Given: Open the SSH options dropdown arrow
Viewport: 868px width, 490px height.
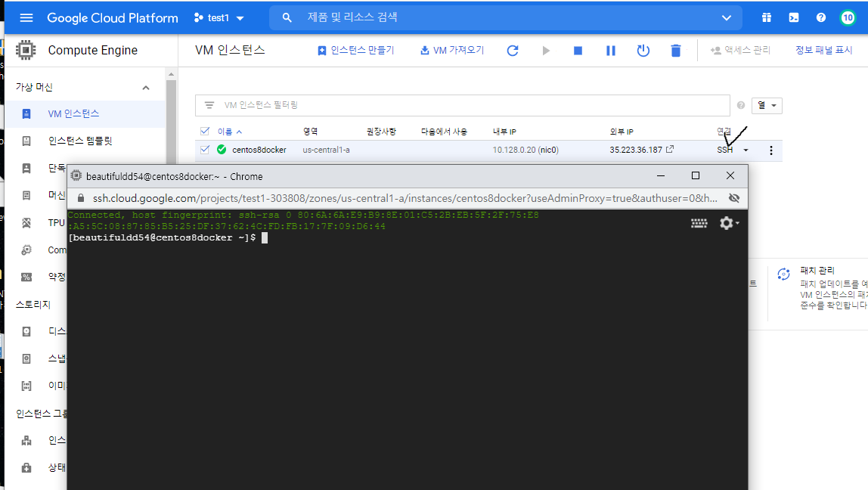Looking at the screenshot, I should point(746,150).
